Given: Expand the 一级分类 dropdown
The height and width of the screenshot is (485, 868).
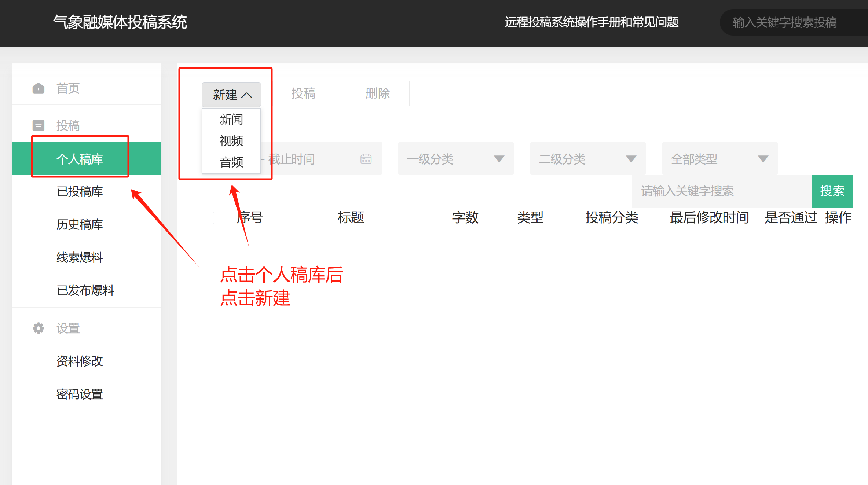Looking at the screenshot, I should pos(455,159).
